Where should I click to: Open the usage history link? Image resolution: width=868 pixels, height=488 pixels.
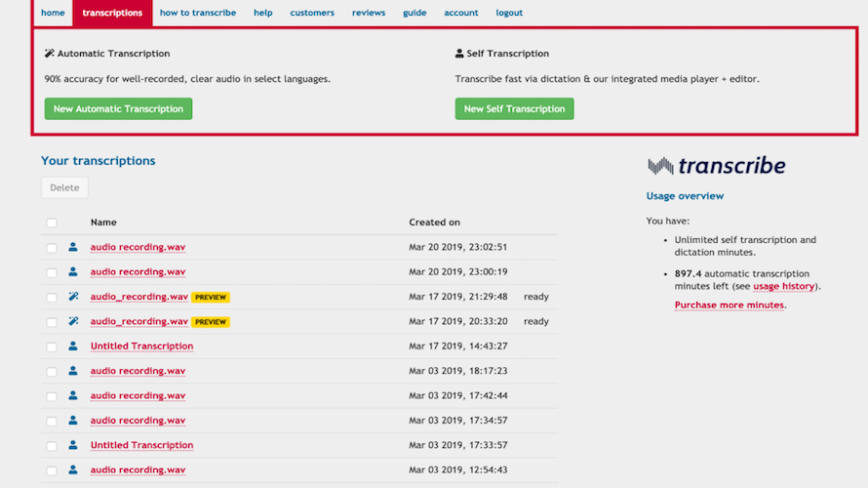[x=785, y=287]
